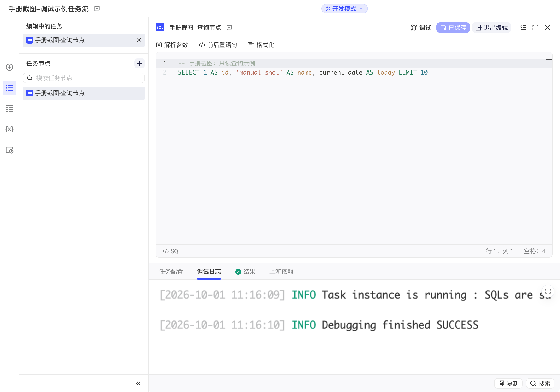Select 手册截图-查询节点 under 编辑中的任务

(x=84, y=40)
